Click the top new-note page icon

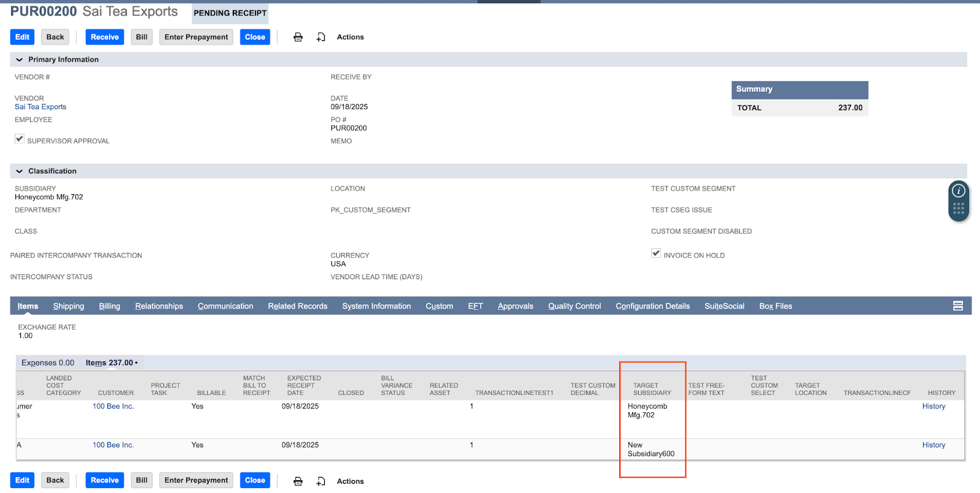pyautogui.click(x=321, y=37)
